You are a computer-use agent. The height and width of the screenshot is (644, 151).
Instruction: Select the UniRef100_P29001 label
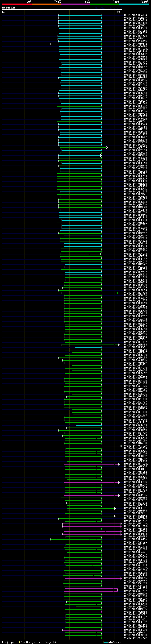135,39
